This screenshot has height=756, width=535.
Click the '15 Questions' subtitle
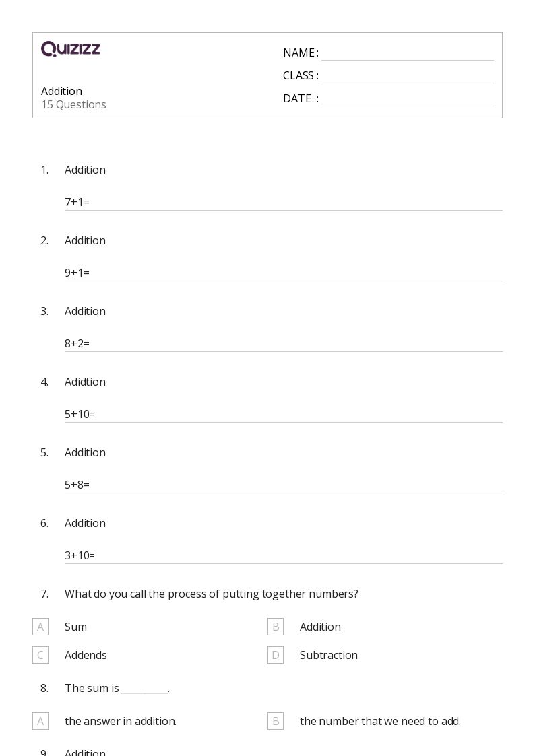point(74,104)
